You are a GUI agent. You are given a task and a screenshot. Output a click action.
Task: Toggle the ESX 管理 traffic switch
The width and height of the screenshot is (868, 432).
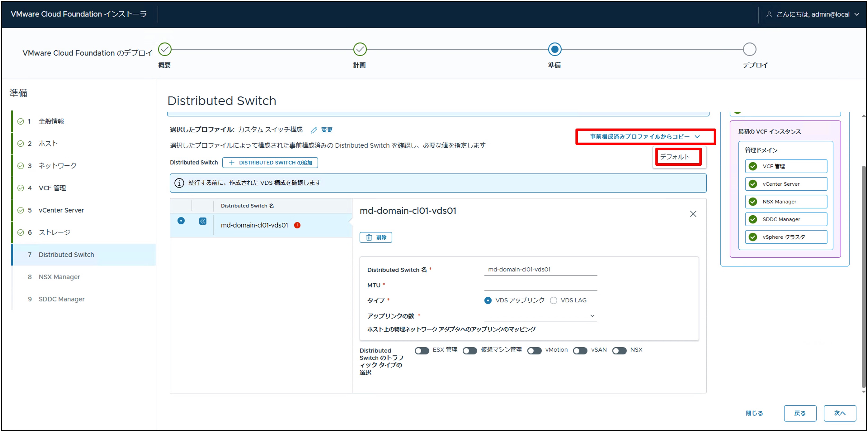[422, 351]
